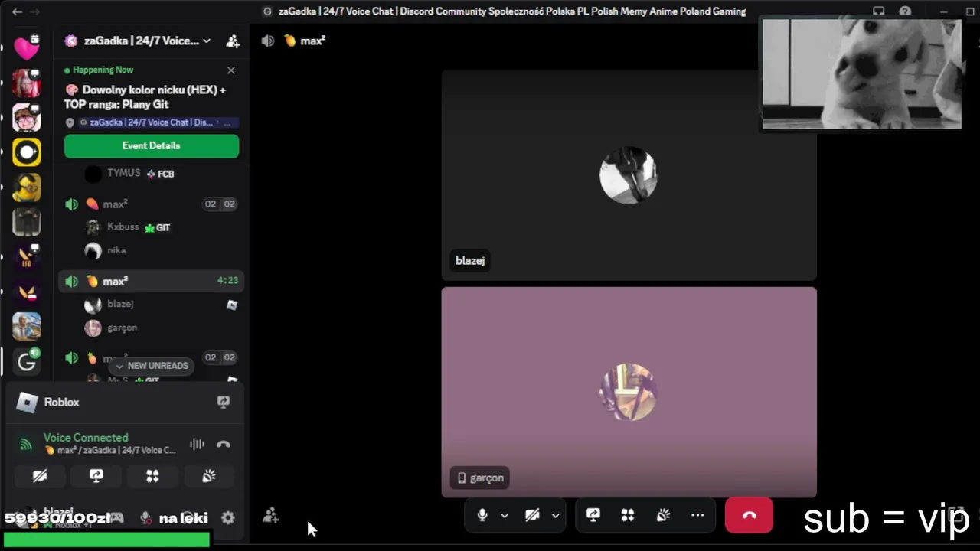Open more options ellipsis in call bar
980x551 pixels.
(x=697, y=515)
